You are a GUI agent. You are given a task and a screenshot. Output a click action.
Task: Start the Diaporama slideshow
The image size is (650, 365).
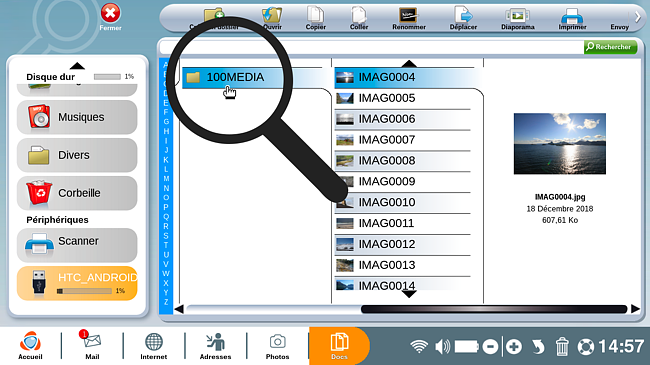click(x=517, y=18)
